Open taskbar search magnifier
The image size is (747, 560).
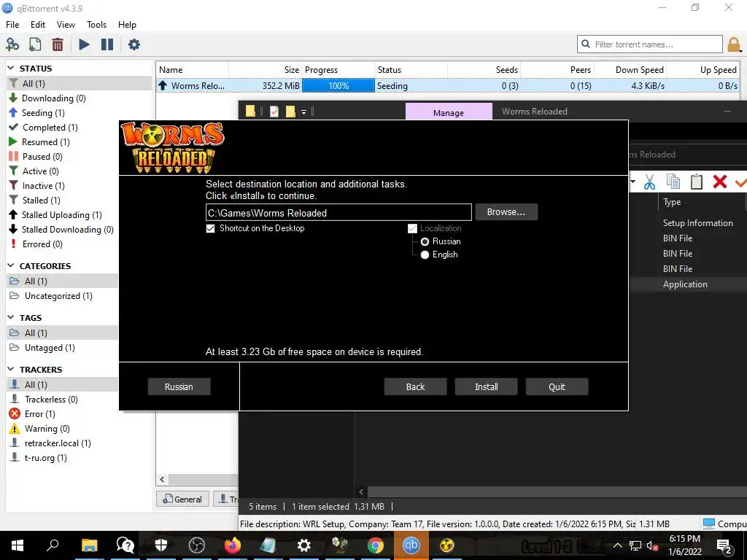[x=53, y=545]
